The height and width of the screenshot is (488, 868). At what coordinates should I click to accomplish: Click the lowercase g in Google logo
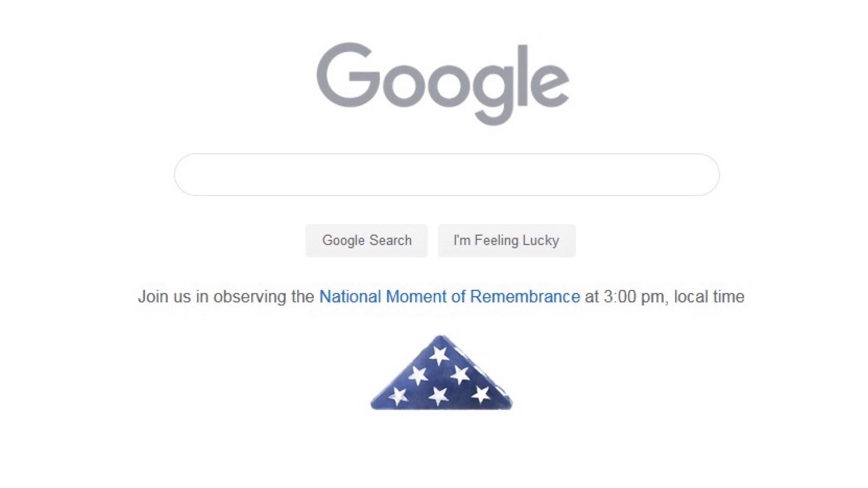coord(494,91)
